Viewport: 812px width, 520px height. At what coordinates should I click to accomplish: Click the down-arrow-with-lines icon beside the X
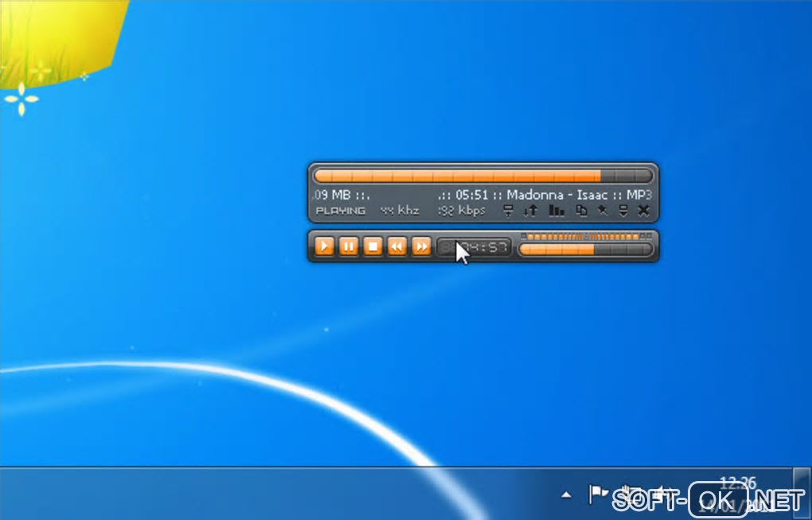tap(623, 210)
